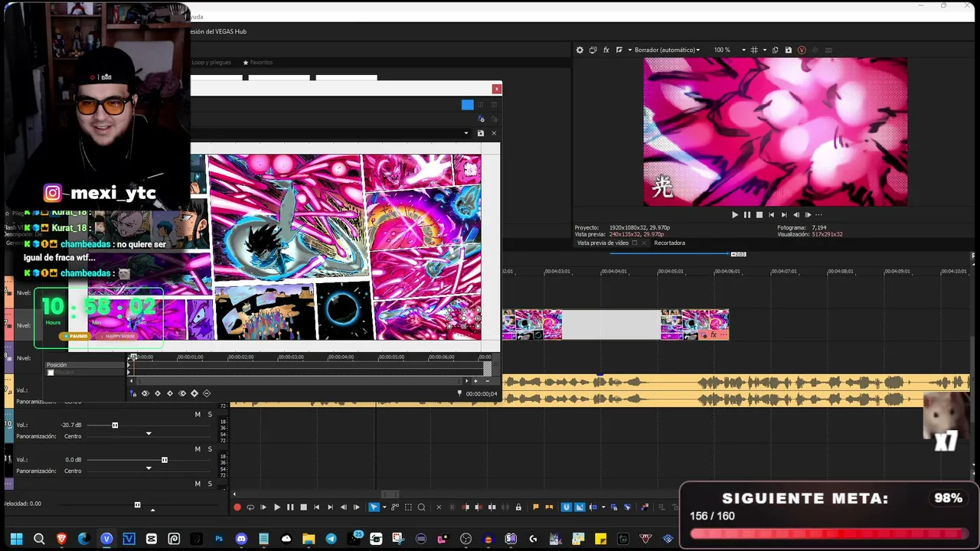The image size is (980, 551).
Task: Open video output fx in the preview toolbar
Action: point(606,51)
